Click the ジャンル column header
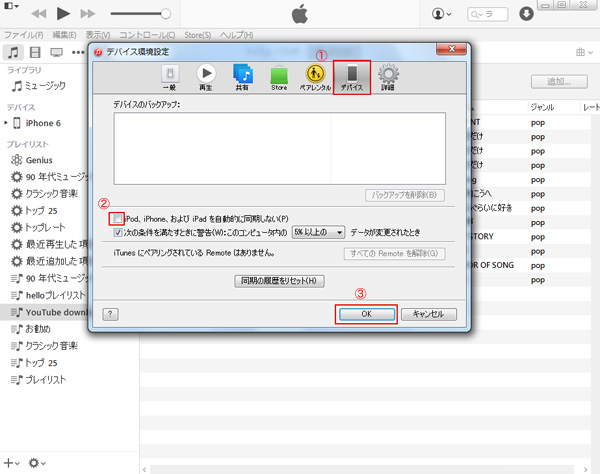The height and width of the screenshot is (474, 600). click(542, 108)
